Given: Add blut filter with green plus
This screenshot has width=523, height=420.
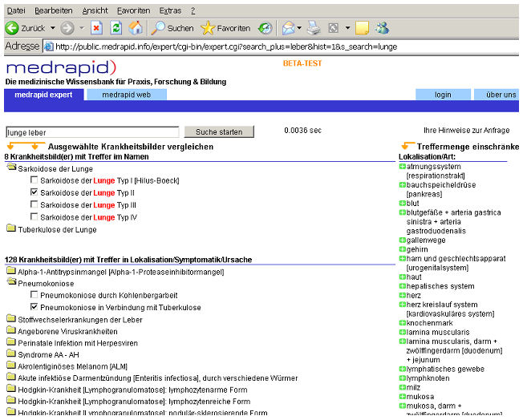Looking at the screenshot, I should [402, 203].
